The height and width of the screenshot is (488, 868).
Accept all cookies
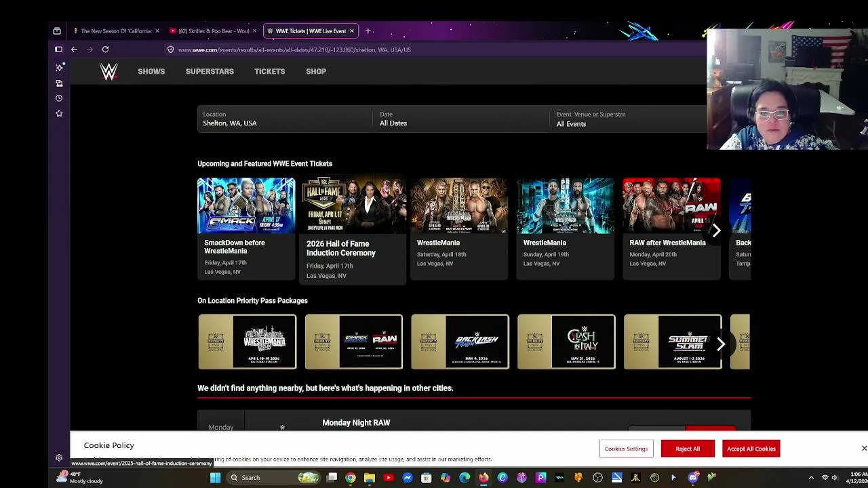tap(751, 449)
